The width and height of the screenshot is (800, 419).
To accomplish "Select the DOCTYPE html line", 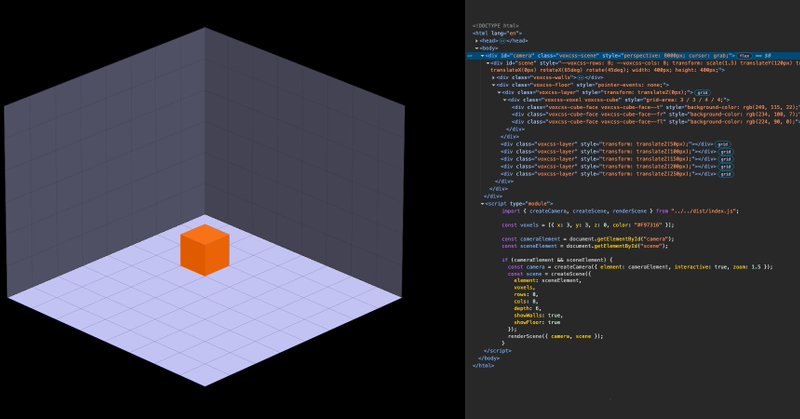I will coord(495,26).
